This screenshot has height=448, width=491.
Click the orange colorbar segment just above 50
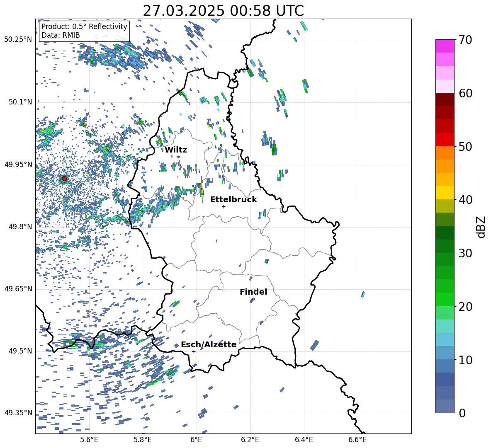pyautogui.click(x=445, y=153)
